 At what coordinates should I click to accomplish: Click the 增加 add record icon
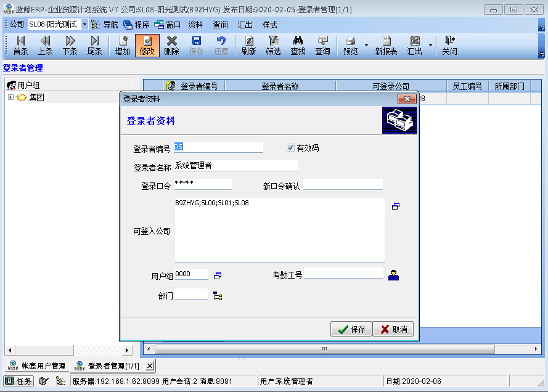pos(122,46)
